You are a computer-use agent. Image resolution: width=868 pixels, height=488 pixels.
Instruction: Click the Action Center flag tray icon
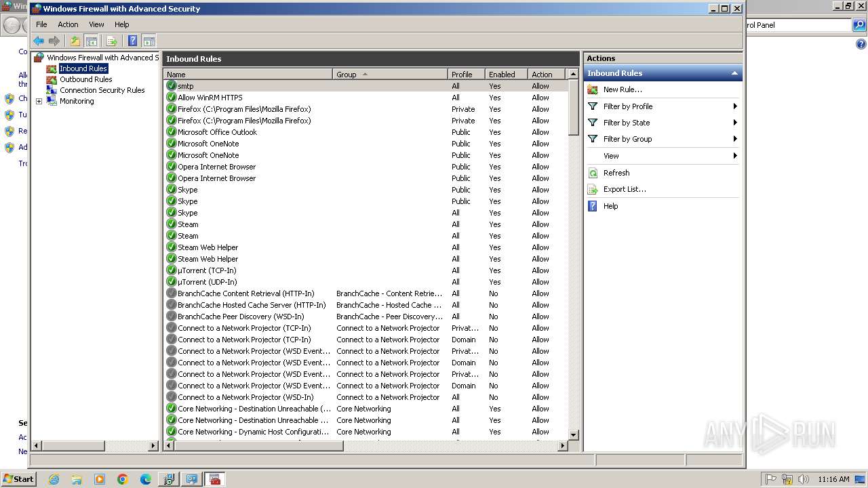(x=771, y=479)
